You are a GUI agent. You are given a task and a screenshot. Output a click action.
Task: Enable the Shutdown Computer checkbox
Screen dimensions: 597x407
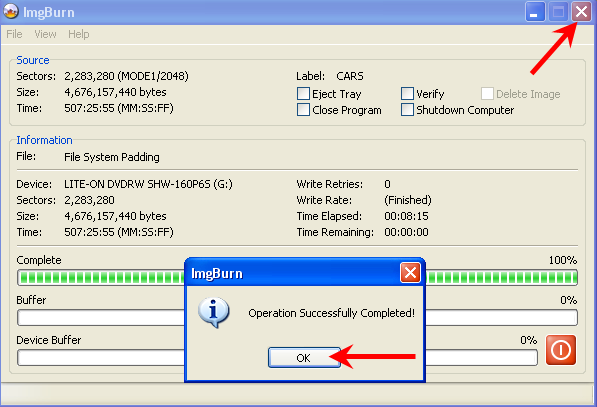(x=407, y=110)
